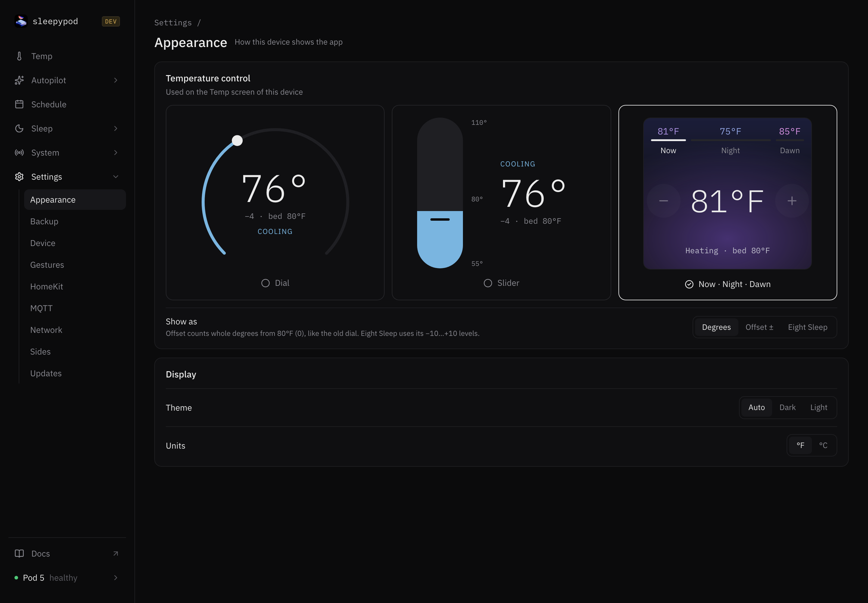Expand the Autopilot menu chevron

[115, 80]
